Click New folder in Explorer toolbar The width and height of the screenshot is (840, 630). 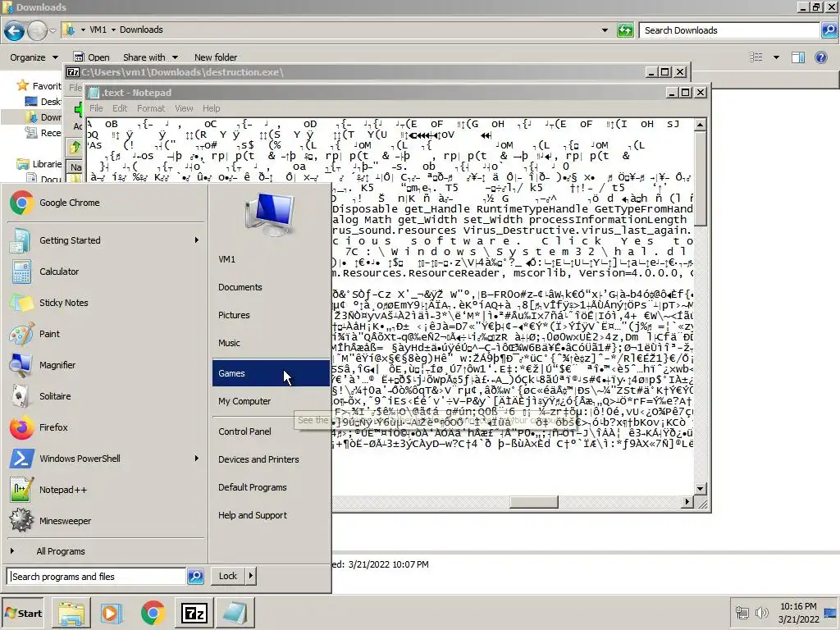[216, 57]
